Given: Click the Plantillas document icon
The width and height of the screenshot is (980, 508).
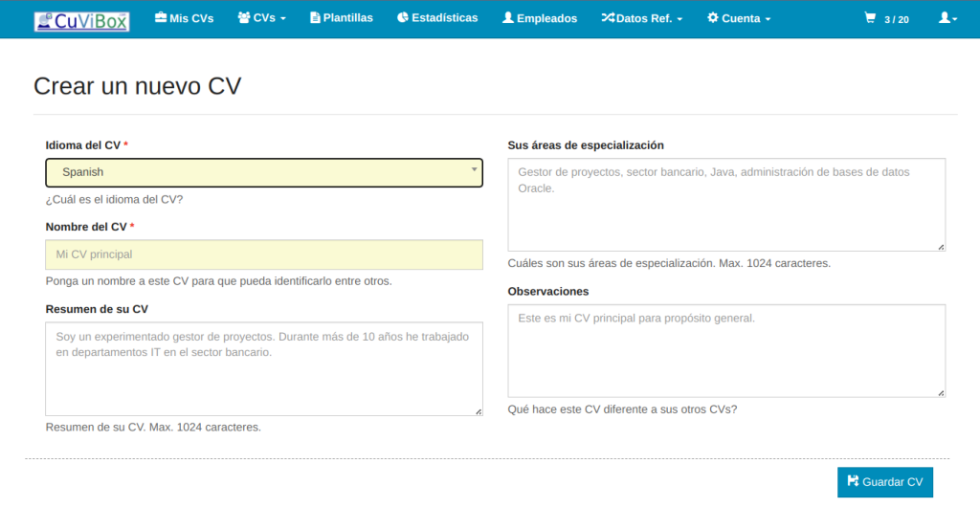Looking at the screenshot, I should [316, 18].
